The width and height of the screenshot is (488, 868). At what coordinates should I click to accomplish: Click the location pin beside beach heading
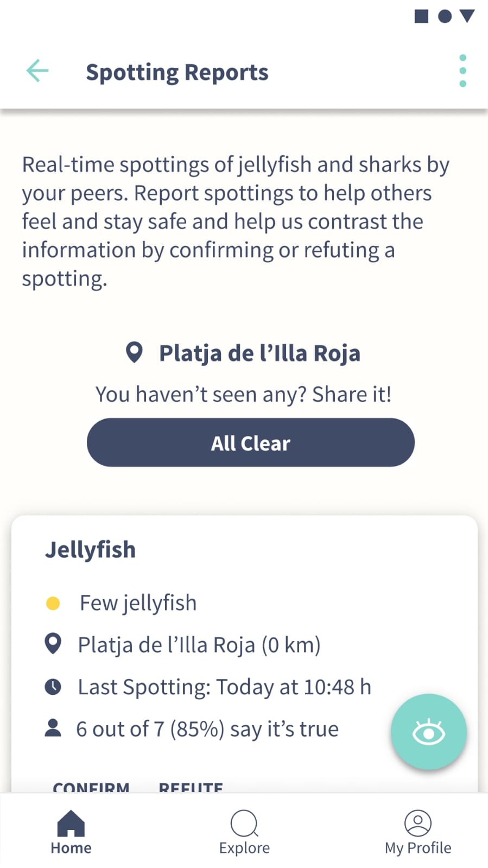134,352
